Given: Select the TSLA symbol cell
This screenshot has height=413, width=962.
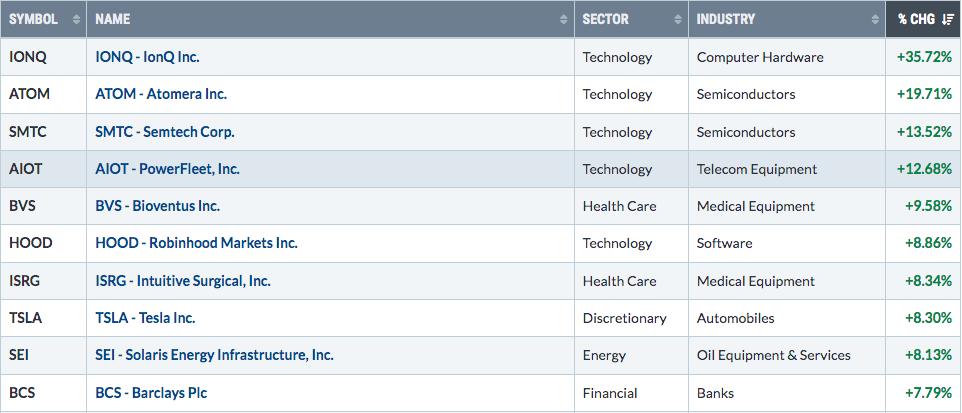Looking at the screenshot, I should 44,318.
